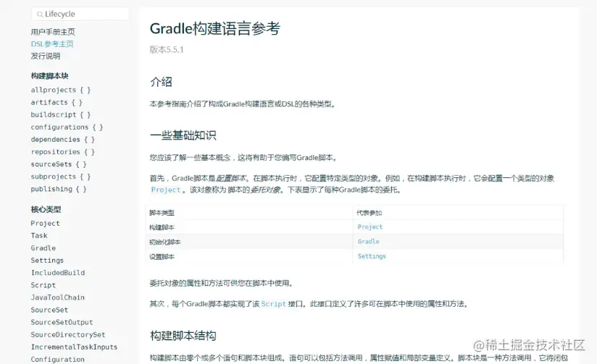
Task: Click the Gradle构建语言参考 page title
Action: pyautogui.click(x=215, y=28)
